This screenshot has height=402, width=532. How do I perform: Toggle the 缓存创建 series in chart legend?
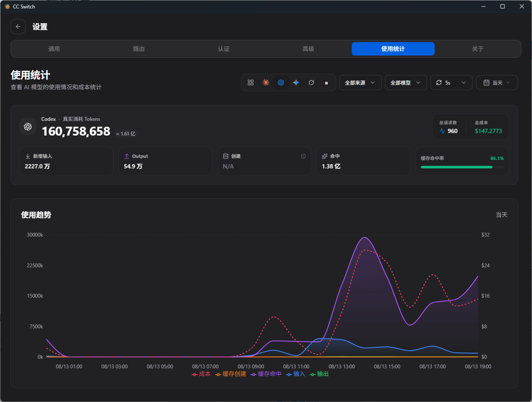click(231, 374)
